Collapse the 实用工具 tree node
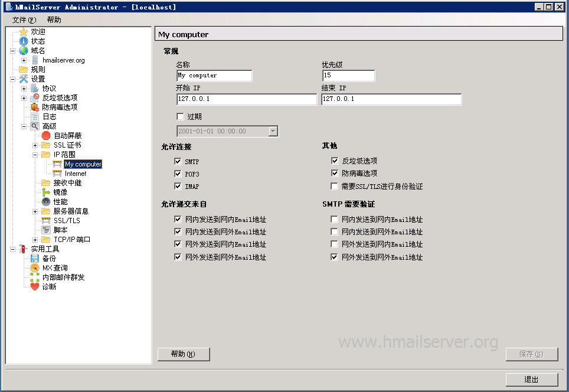The image size is (569, 392). click(x=12, y=249)
